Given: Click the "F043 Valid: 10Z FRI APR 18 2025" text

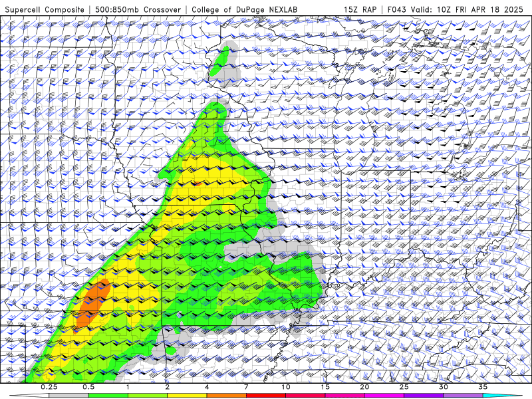Looking at the screenshot, I should [456, 9].
